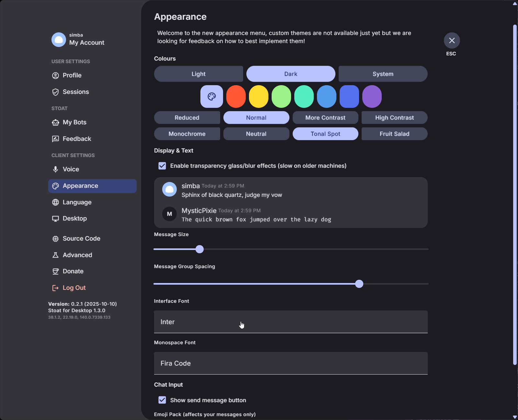The image size is (518, 420).
Task: Choose the teal accent colour swatch
Action: (304, 96)
